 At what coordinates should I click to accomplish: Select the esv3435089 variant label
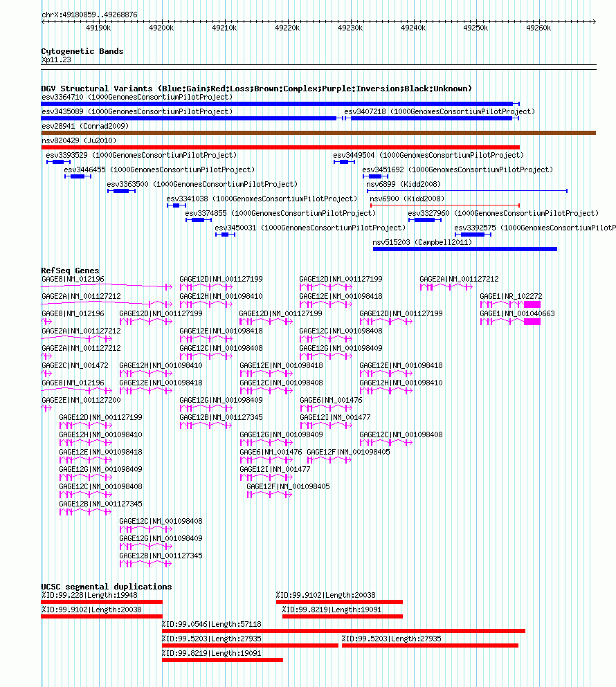pyautogui.click(x=137, y=111)
